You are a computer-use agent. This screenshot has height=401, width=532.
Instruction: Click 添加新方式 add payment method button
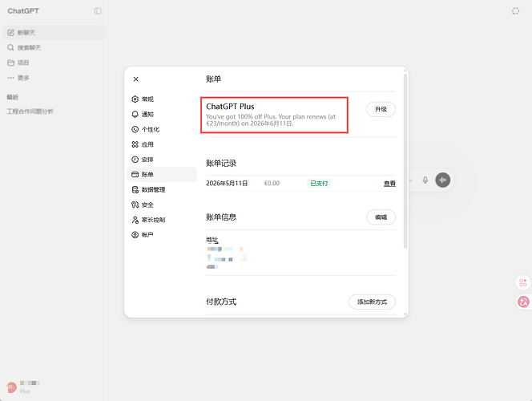point(372,302)
